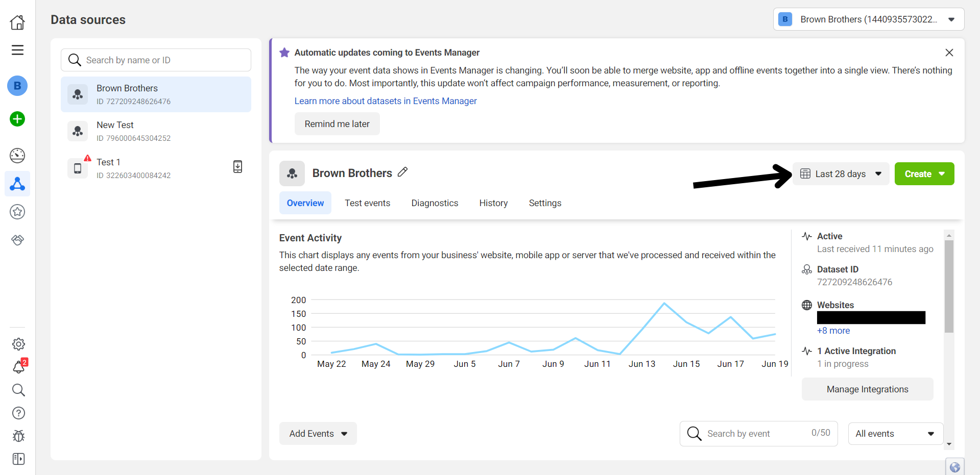The width and height of the screenshot is (980, 475).
Task: Click the sidebar search magnifier icon
Action: point(18,390)
